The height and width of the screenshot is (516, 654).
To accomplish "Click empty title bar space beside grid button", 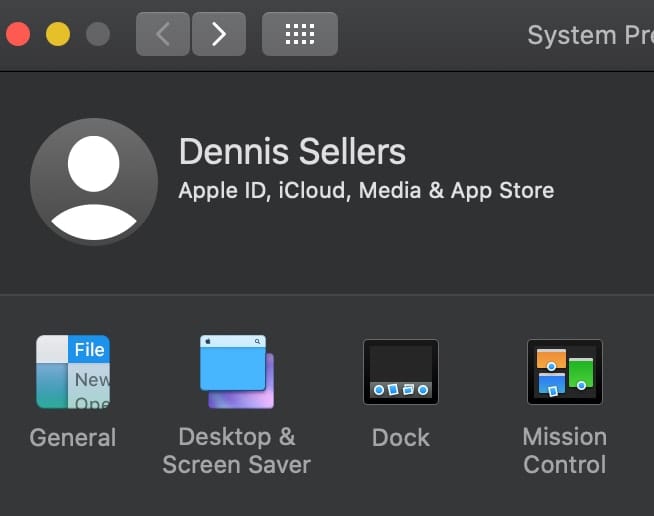I will coord(430,35).
